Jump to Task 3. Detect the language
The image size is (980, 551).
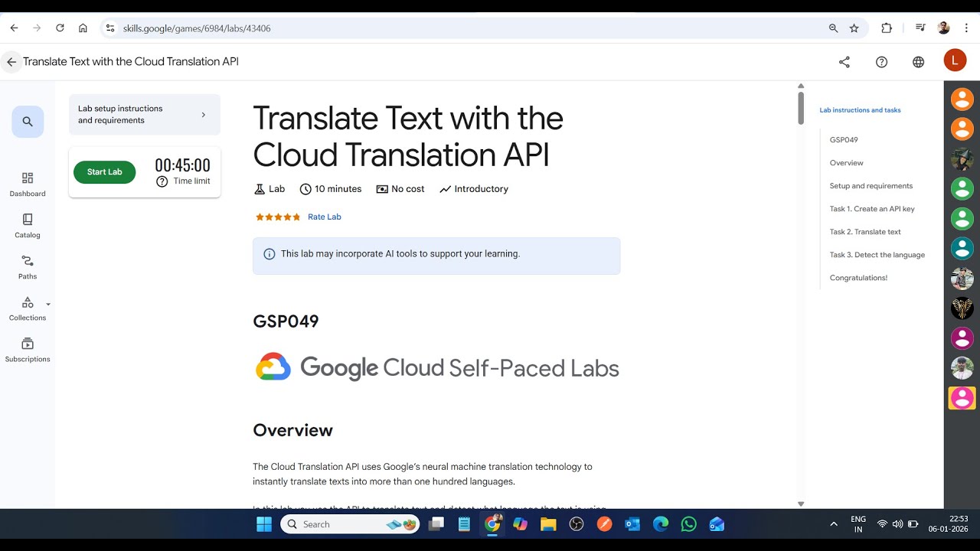877,255
